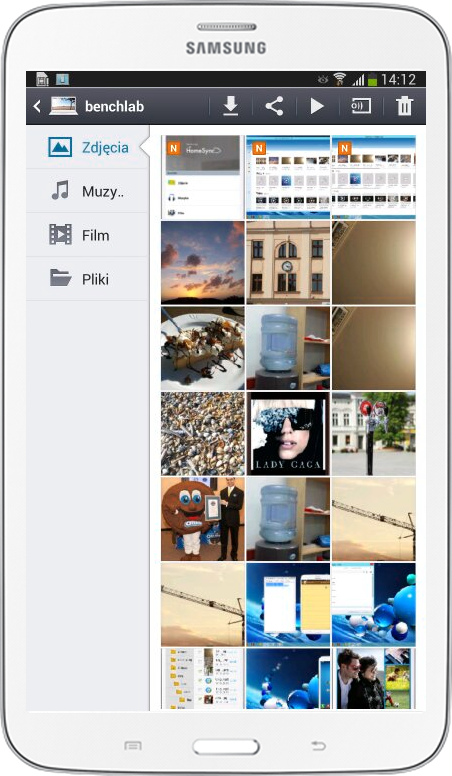The height and width of the screenshot is (776, 452).
Task: Open the file manager folders screenshot
Action: [202, 679]
